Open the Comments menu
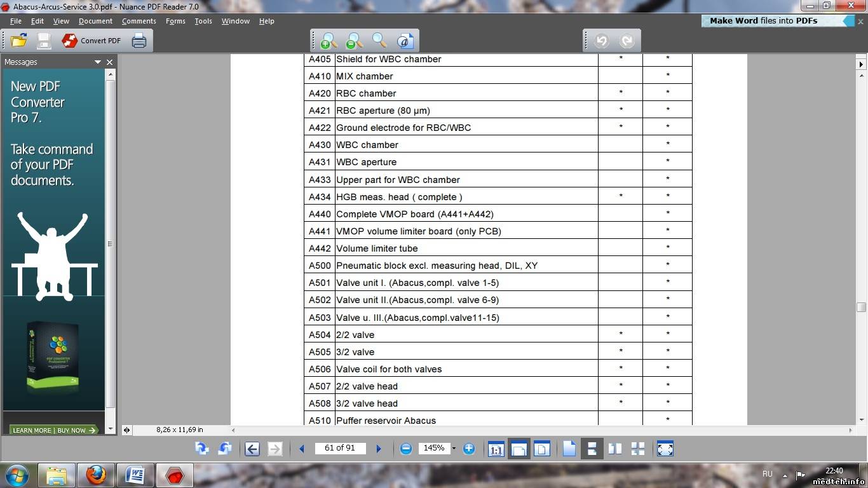This screenshot has height=488, width=868. pyautogui.click(x=139, y=21)
